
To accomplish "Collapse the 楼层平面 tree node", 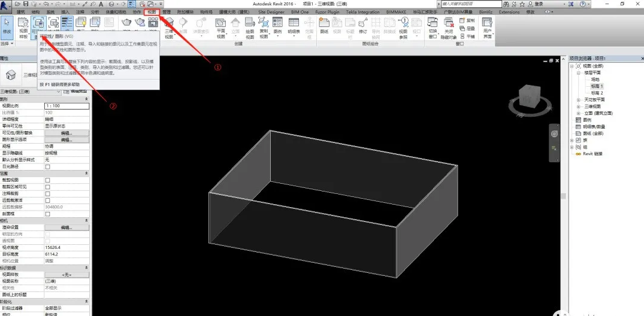I will 579,72.
